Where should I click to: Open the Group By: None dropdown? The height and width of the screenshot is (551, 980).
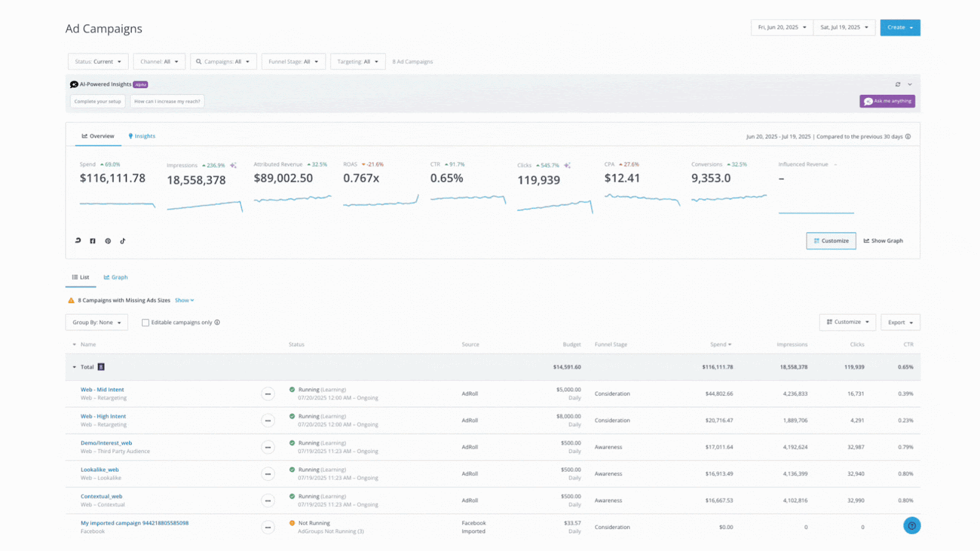point(97,323)
